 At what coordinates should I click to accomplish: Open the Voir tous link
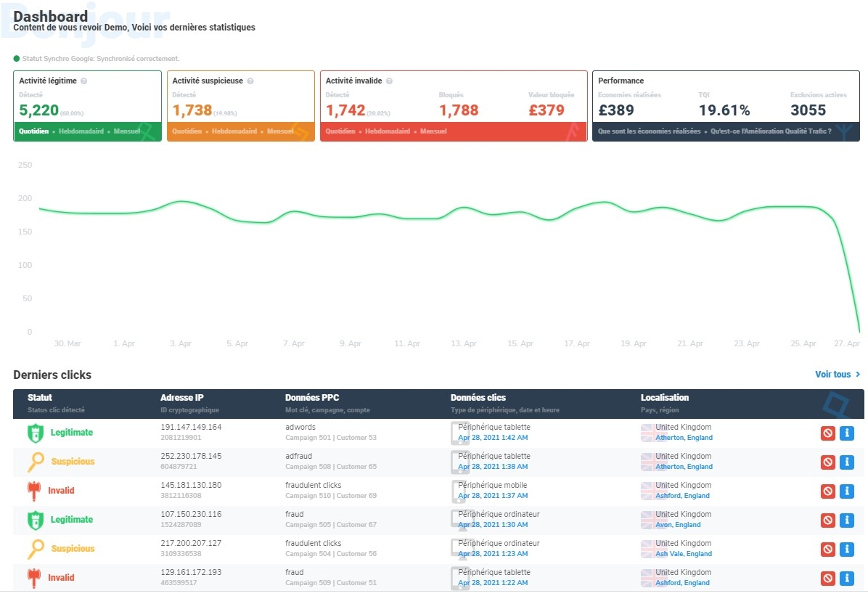837,375
